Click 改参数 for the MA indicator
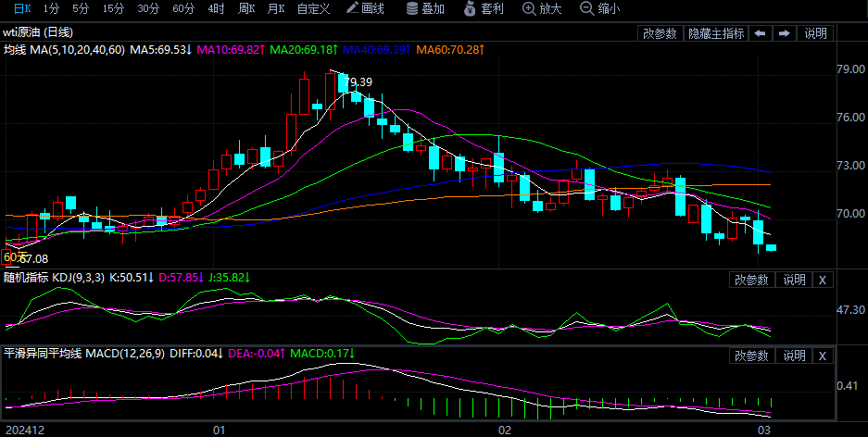The image size is (868, 437). [x=660, y=33]
